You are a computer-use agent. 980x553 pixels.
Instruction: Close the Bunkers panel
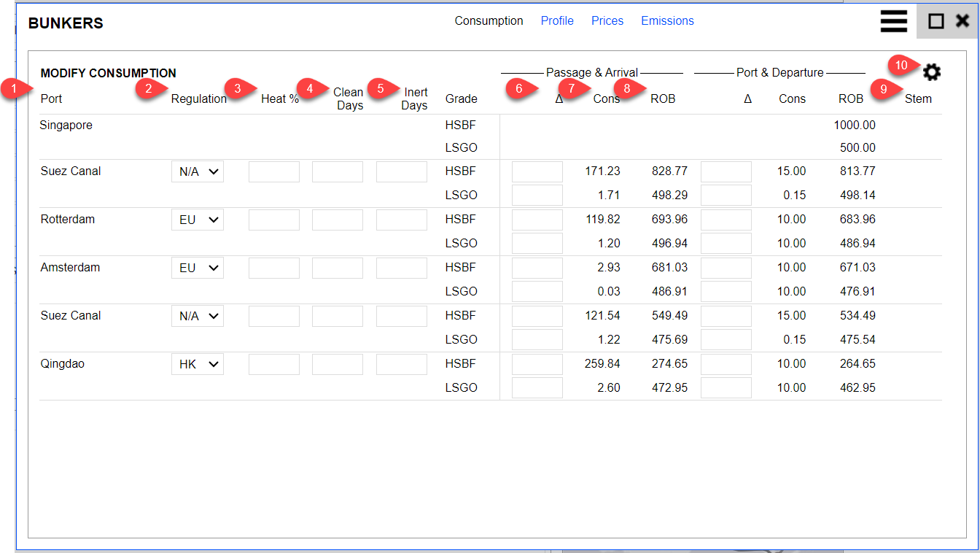[x=962, y=22]
